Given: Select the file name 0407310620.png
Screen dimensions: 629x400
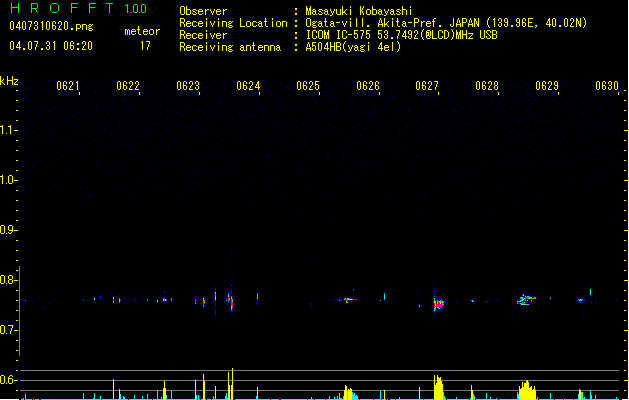Looking at the screenshot, I should click(x=51, y=26).
